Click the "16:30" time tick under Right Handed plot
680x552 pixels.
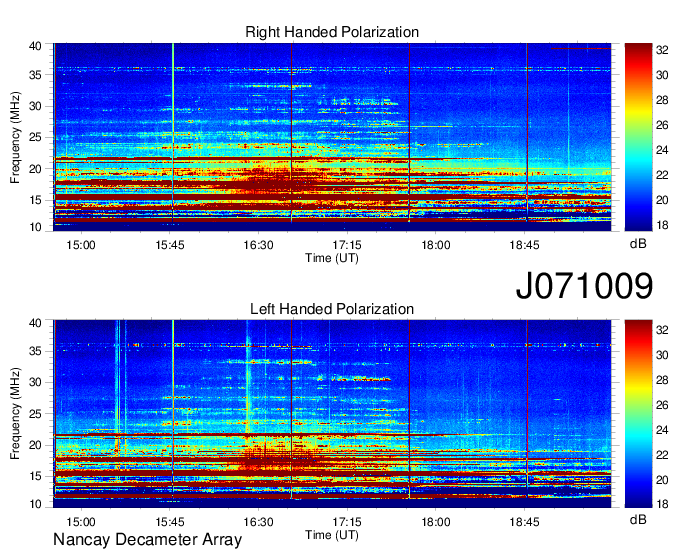[x=258, y=245]
